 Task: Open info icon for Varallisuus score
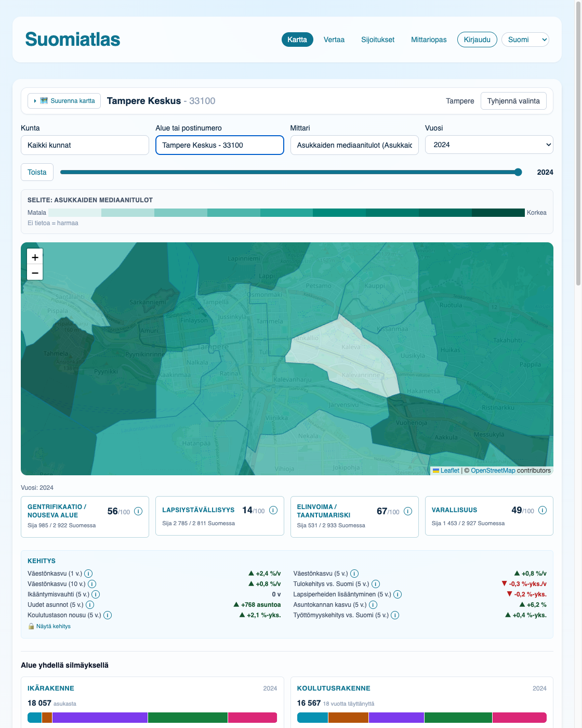[x=543, y=510]
